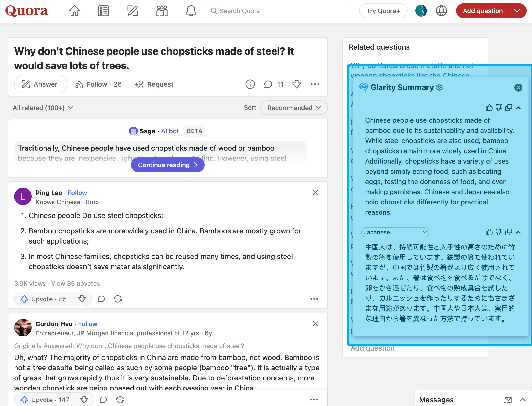Thumbs up the English summary
Viewport: 532px width, 406px height.
pyautogui.click(x=489, y=108)
